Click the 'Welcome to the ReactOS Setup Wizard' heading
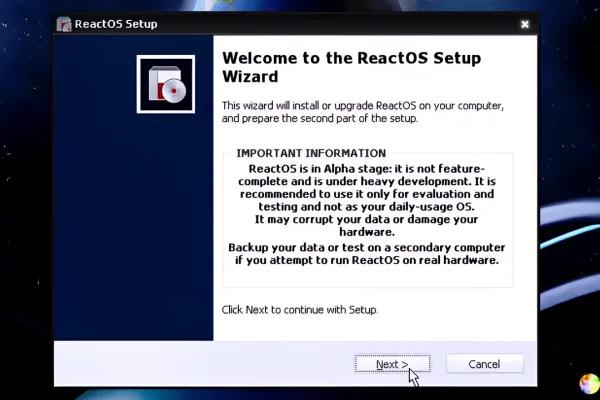The width and height of the screenshot is (600, 400). click(351, 67)
